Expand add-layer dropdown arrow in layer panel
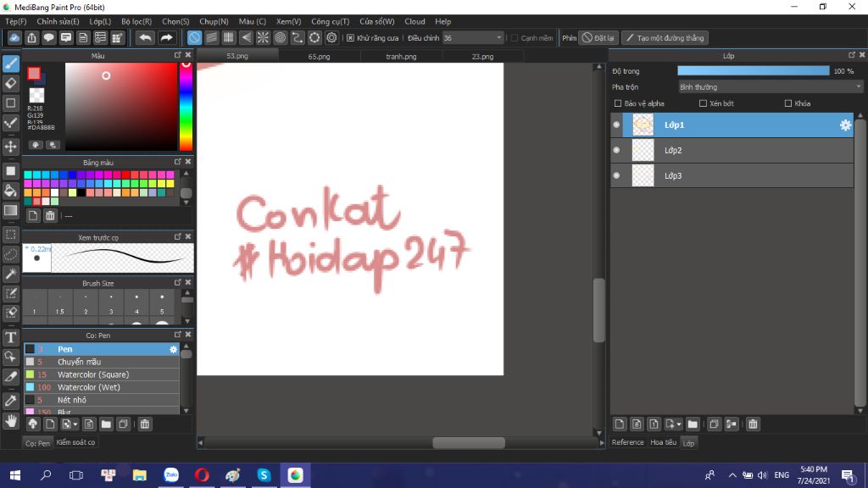The height and width of the screenshot is (488, 868). click(x=679, y=425)
